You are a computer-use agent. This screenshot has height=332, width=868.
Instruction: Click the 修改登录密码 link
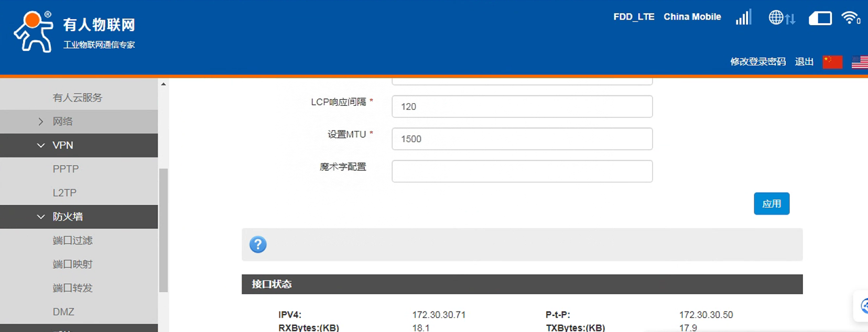click(x=758, y=62)
